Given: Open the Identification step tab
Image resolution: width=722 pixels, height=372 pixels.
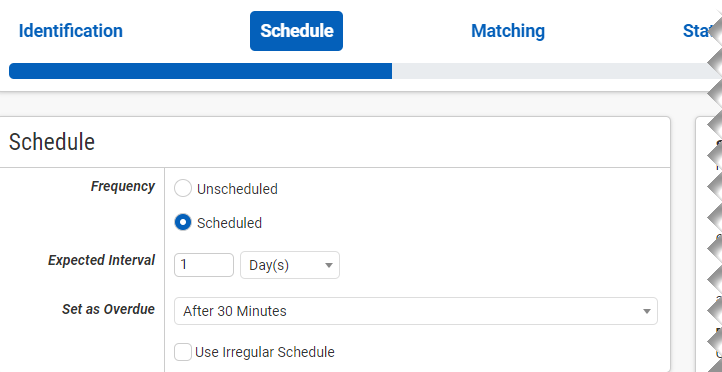Looking at the screenshot, I should (x=70, y=31).
